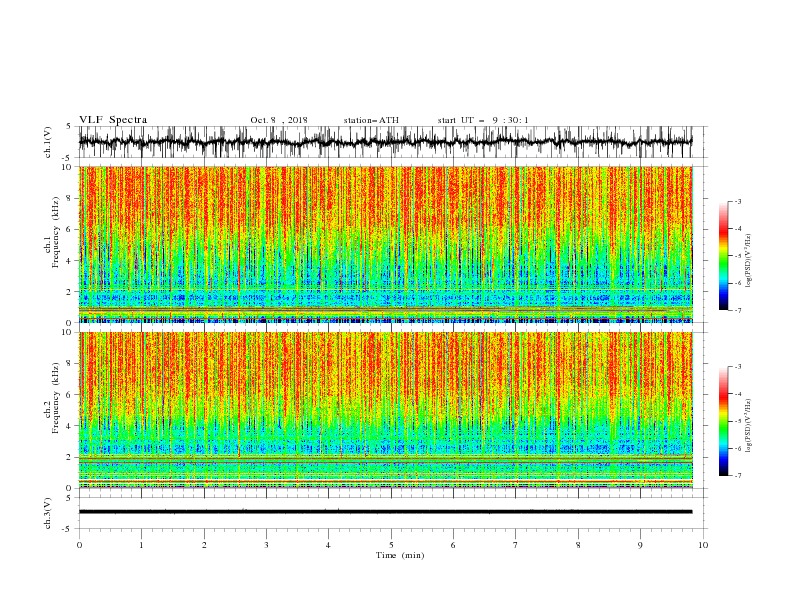Image resolution: width=792 pixels, height=612 pixels.
Task: Click the "VLF Spectra" title text
Action: (113, 120)
